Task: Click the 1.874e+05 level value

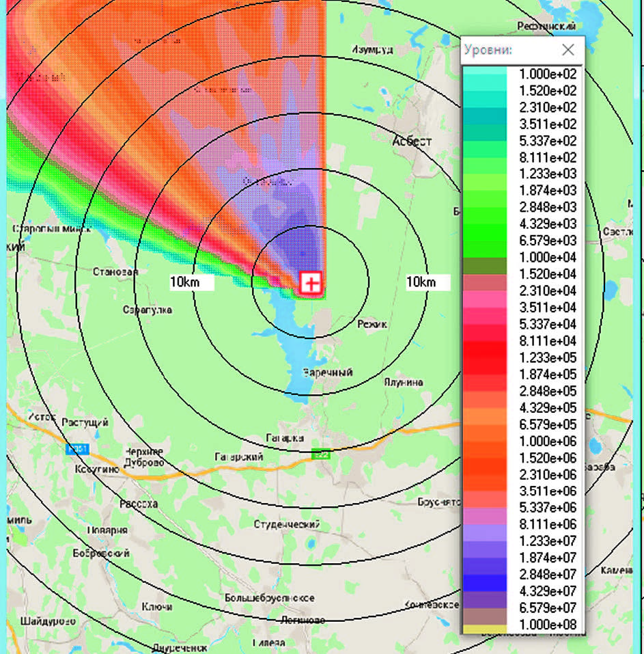Action: (x=548, y=374)
